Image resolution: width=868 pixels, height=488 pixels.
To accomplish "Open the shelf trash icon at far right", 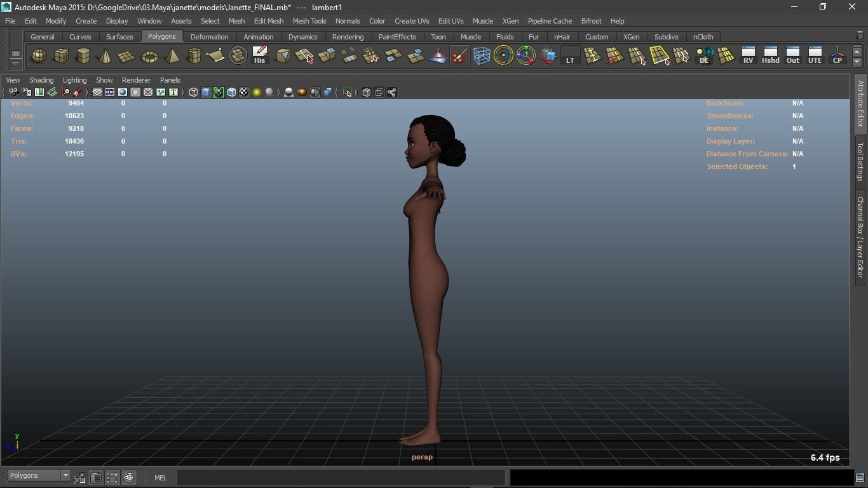I will [x=860, y=35].
